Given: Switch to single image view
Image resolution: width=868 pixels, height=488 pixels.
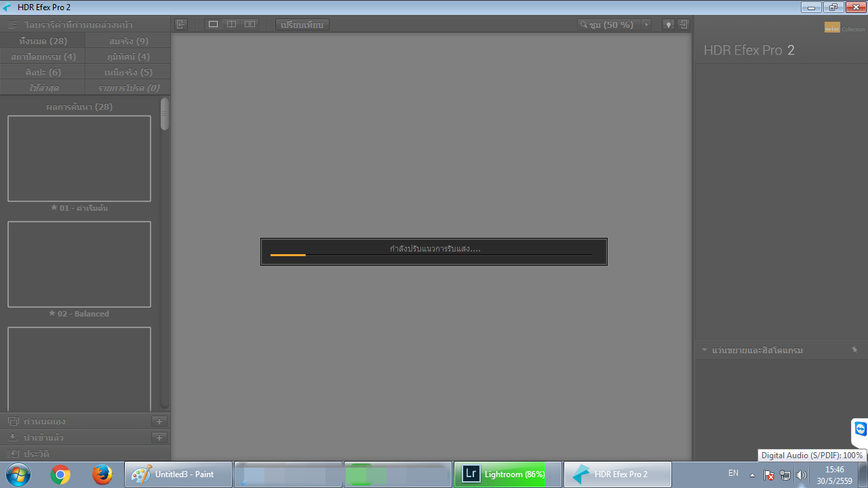Looking at the screenshot, I should coord(213,24).
